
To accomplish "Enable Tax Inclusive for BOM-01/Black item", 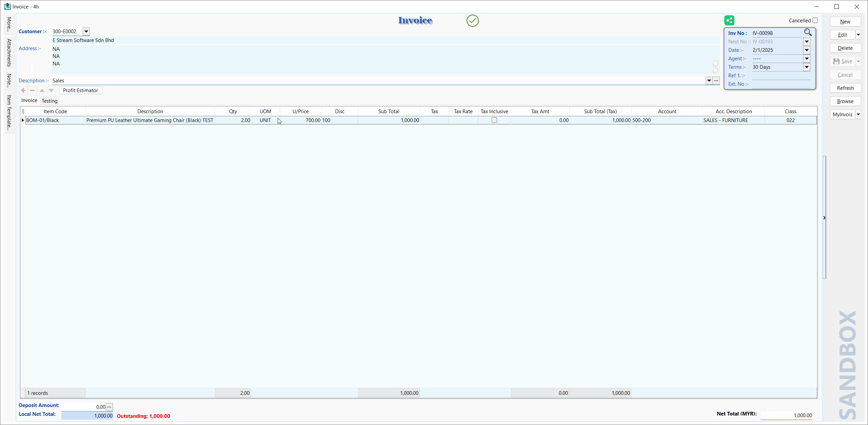I will pyautogui.click(x=494, y=120).
